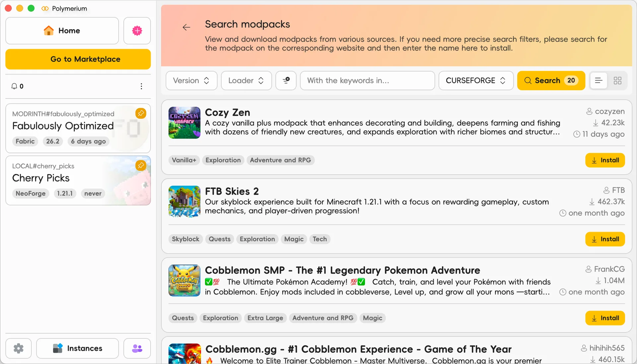Click the magnifier icon in Search button
Viewport: 637px width, 364px height.
click(x=528, y=81)
